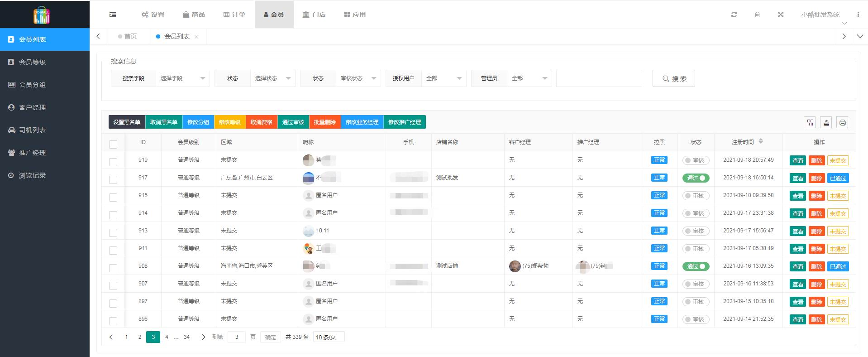The height and width of the screenshot is (357, 868).
Task: Check the row 914 checkbox
Action: [x=113, y=215]
